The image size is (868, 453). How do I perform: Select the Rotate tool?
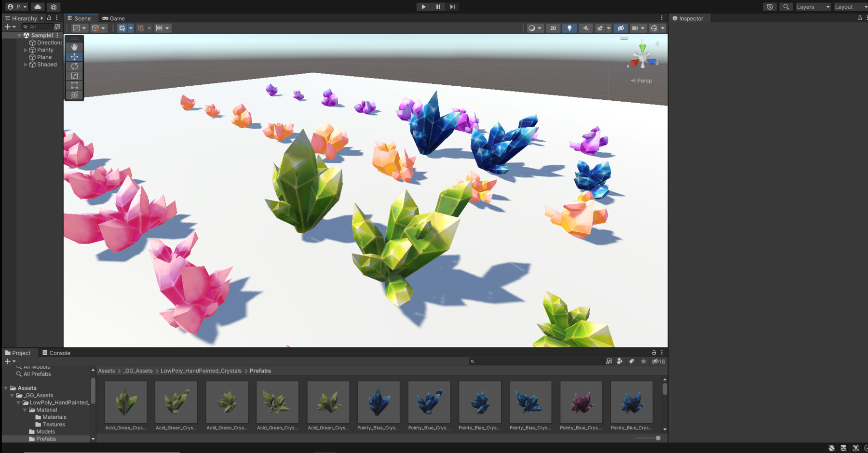[x=74, y=66]
